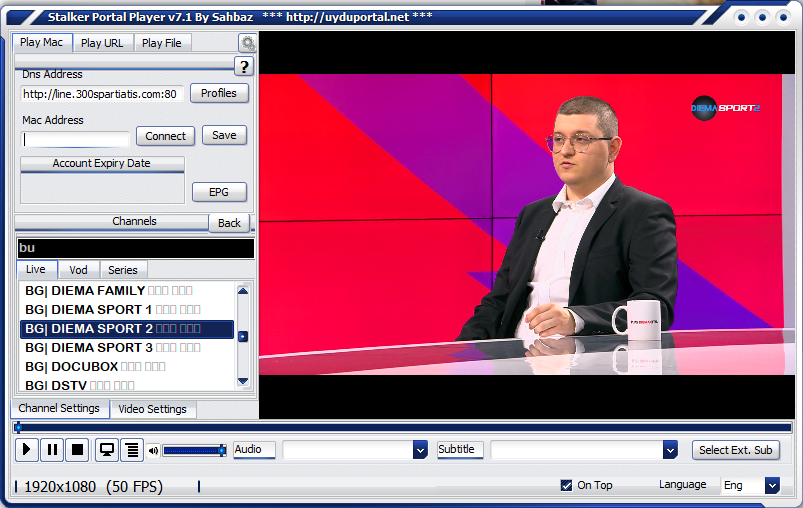
Task: Open the Video Settings tab
Action: 153,409
